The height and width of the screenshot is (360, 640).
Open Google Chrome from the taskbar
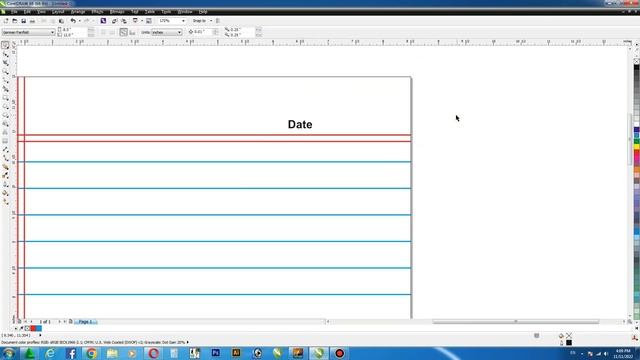click(91, 353)
